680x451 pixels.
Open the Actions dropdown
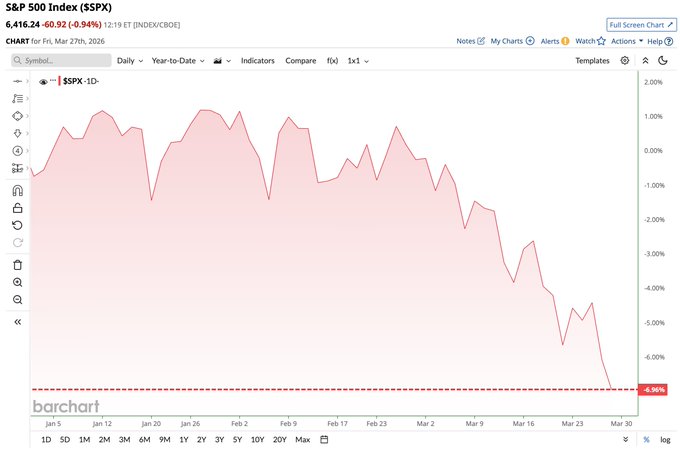(x=627, y=41)
